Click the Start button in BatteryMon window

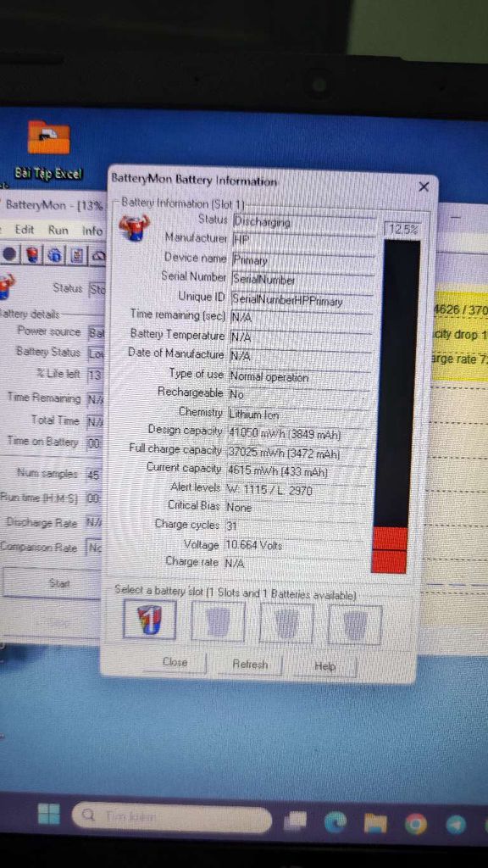click(51, 584)
